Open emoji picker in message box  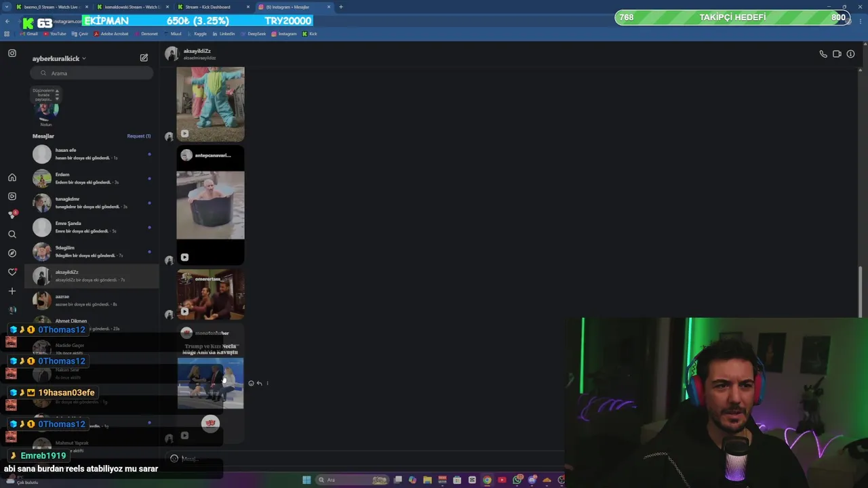174,459
